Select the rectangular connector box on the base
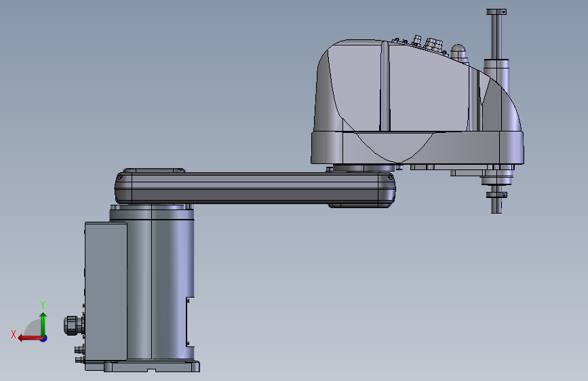The width and height of the screenshot is (588, 381). [x=106, y=291]
